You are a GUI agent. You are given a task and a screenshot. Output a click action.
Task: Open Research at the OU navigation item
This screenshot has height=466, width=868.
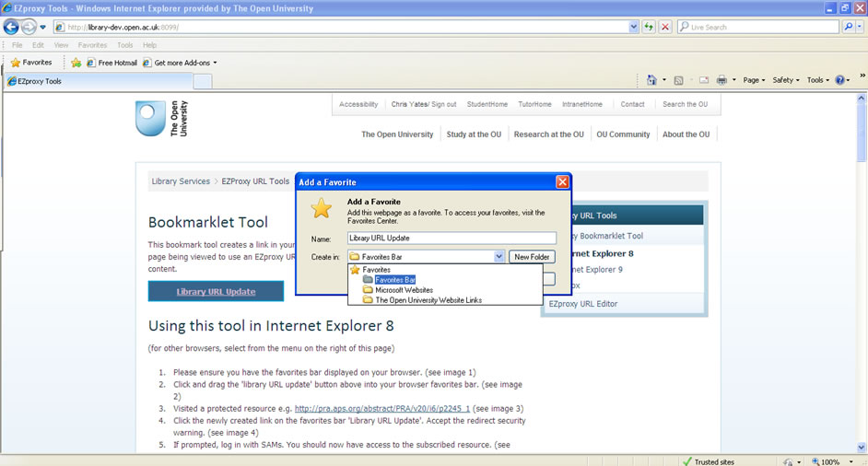[x=548, y=134]
